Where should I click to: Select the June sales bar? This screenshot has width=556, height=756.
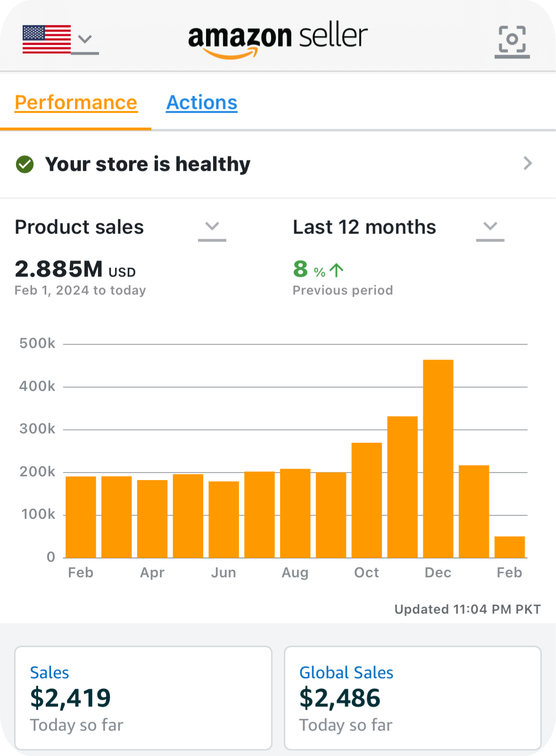coord(224,520)
